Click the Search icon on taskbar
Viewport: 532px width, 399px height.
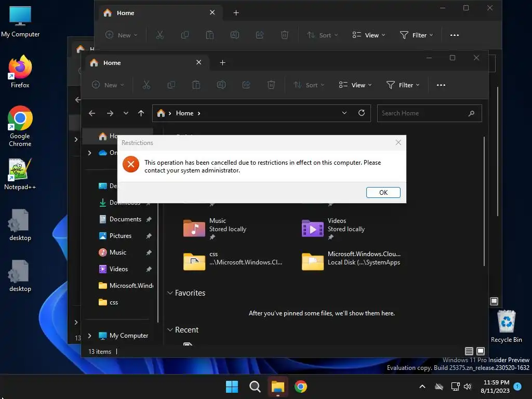255,387
